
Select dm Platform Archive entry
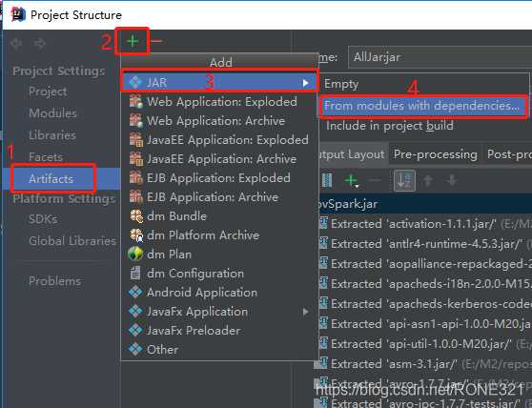(219, 235)
